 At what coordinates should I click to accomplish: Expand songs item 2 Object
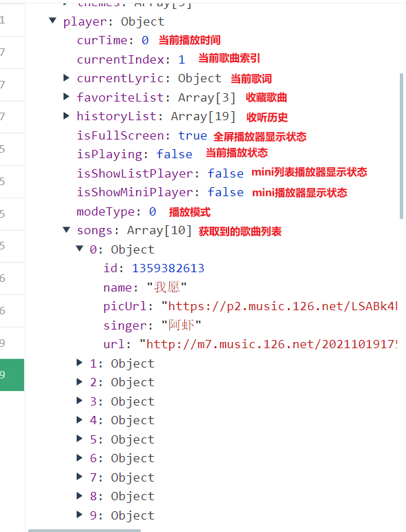click(x=79, y=382)
